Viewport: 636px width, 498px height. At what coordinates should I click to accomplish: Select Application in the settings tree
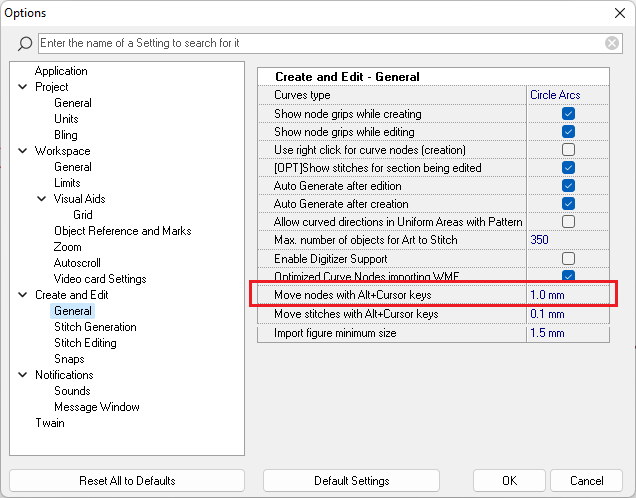61,71
